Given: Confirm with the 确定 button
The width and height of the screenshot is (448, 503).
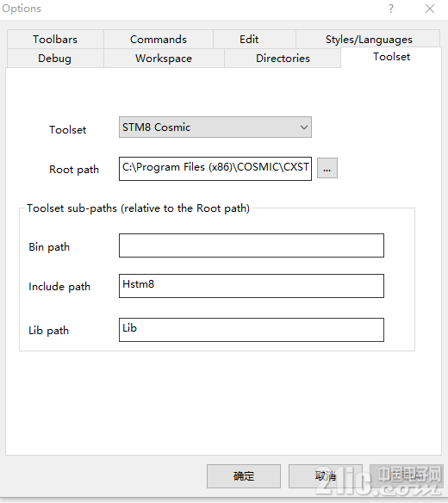Looking at the screenshot, I should 244,476.
